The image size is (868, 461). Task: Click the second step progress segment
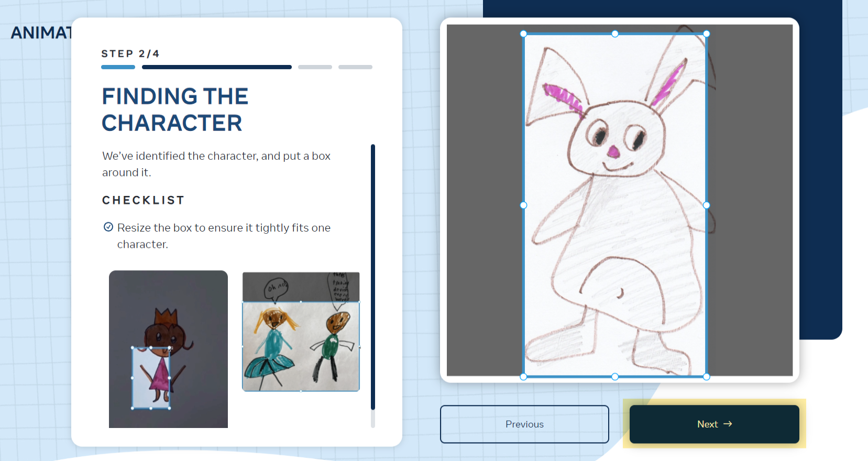pos(217,67)
